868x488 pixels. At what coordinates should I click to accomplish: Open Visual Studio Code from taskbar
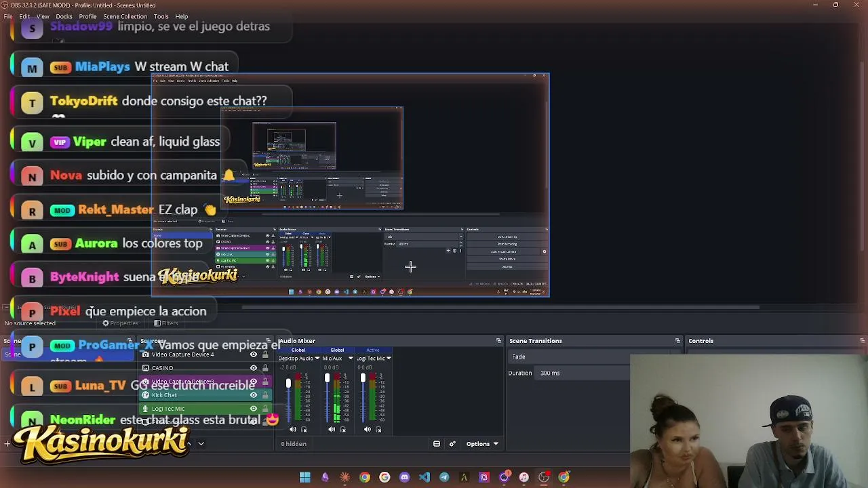tap(425, 477)
